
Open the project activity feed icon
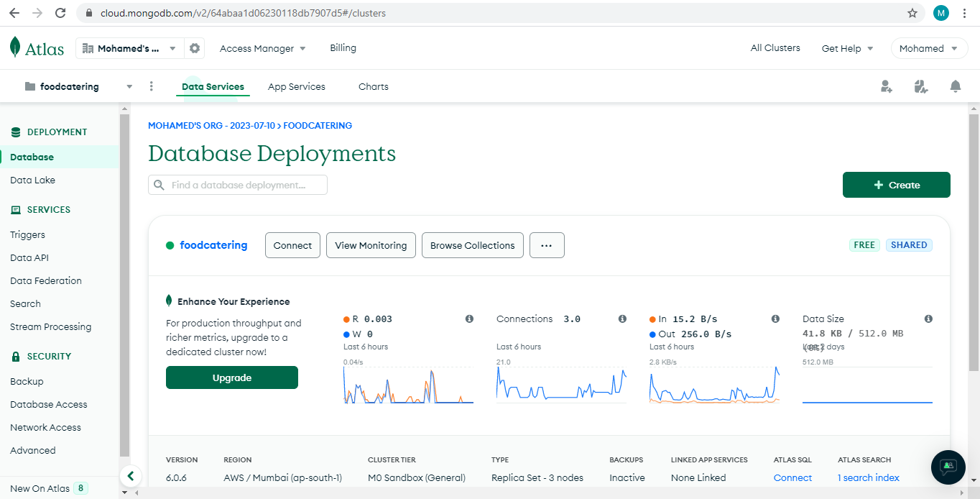tap(921, 86)
